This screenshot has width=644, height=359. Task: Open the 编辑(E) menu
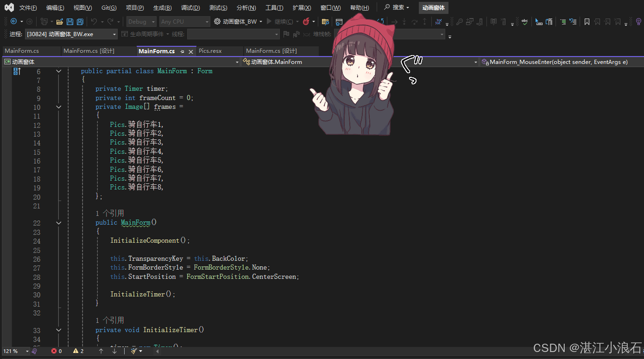tap(55, 8)
